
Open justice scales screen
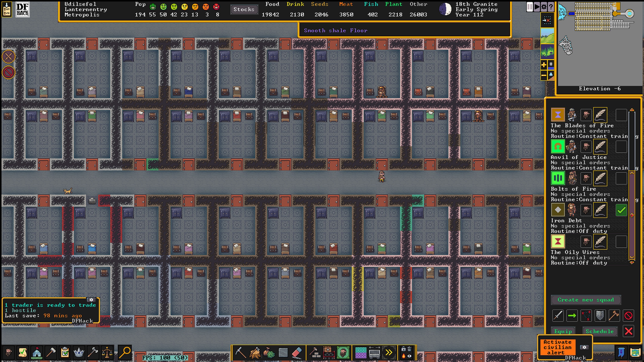point(107,352)
